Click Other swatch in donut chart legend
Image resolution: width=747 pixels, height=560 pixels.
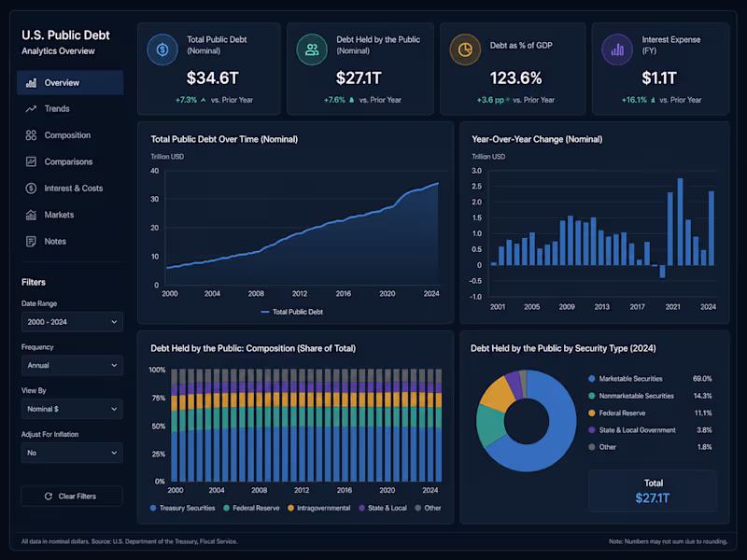[x=592, y=447]
